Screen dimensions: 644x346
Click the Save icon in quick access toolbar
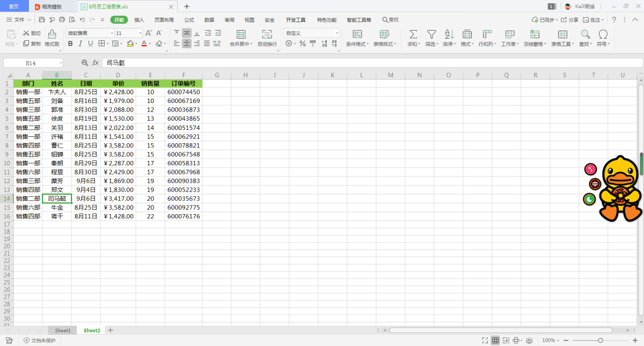pos(42,20)
